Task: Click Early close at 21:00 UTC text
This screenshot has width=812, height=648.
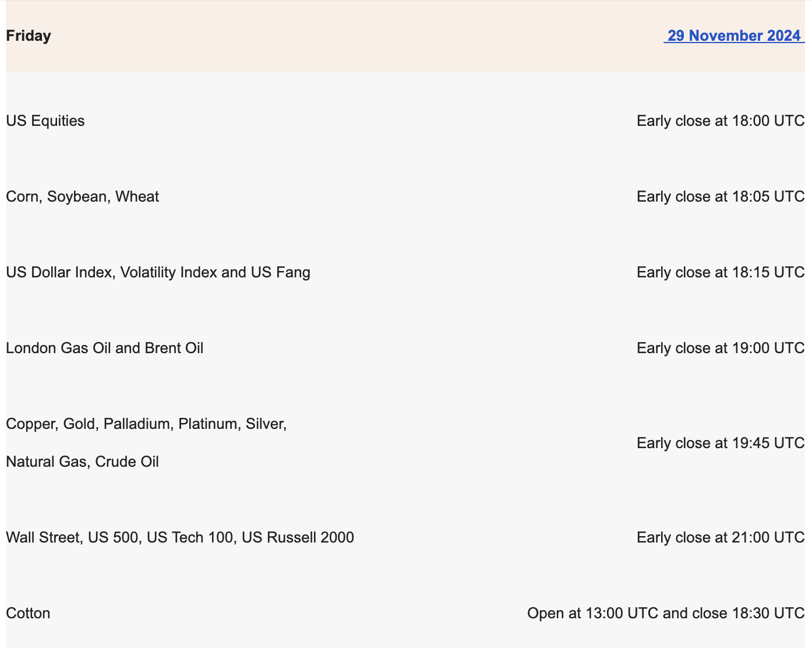Action: pos(721,537)
